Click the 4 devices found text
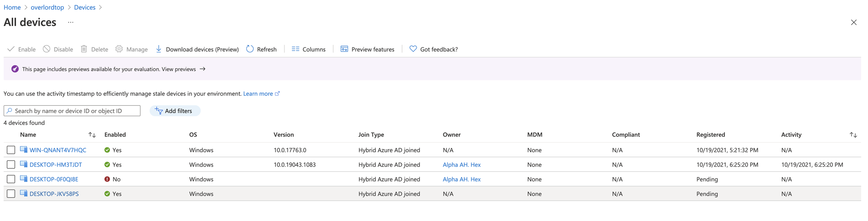This screenshot has width=868, height=221. click(24, 123)
